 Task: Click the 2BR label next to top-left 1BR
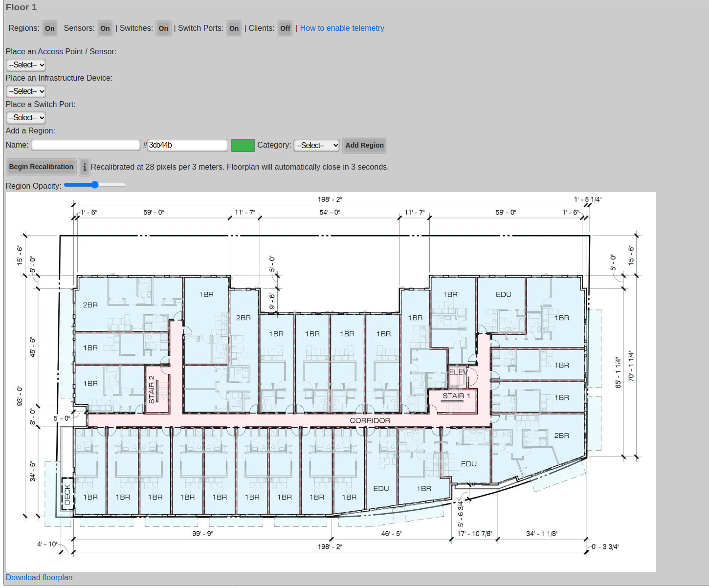244,318
